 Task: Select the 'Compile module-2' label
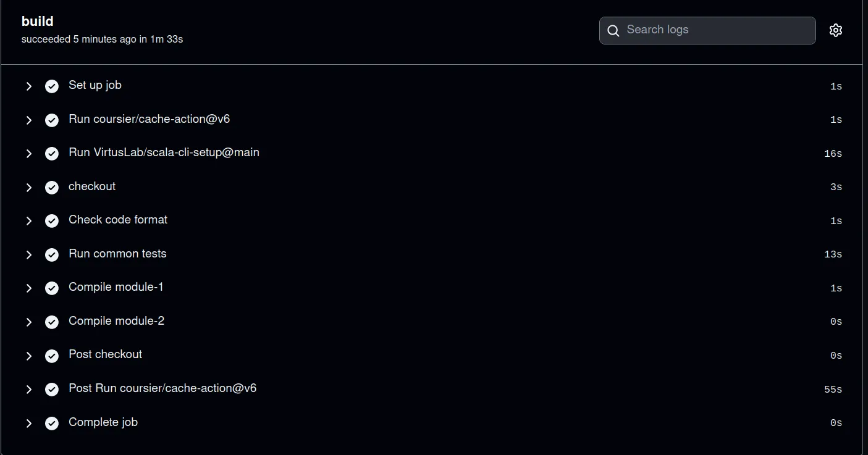[x=116, y=321]
